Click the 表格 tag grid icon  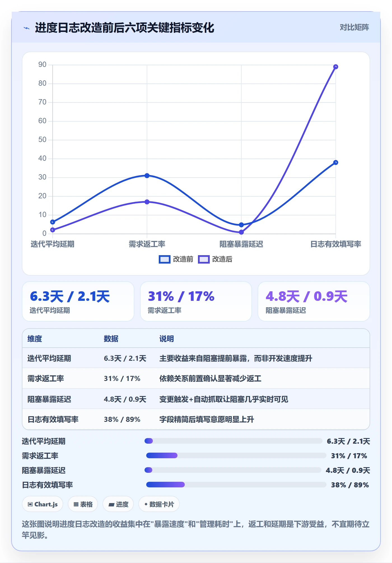click(x=76, y=504)
